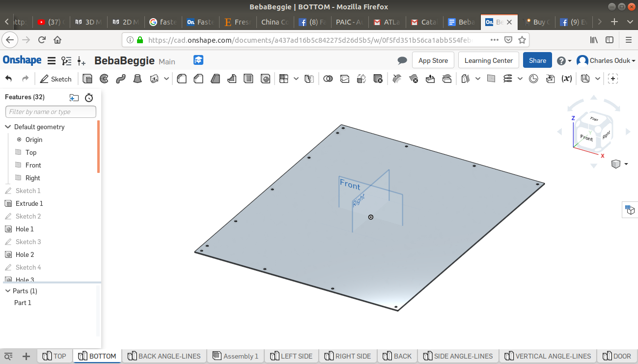Collapse the Default geometry group

click(8, 127)
